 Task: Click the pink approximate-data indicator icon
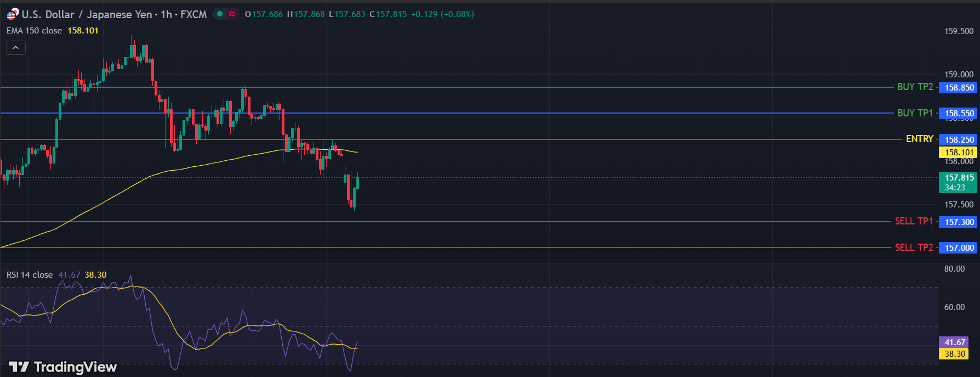click(x=232, y=14)
